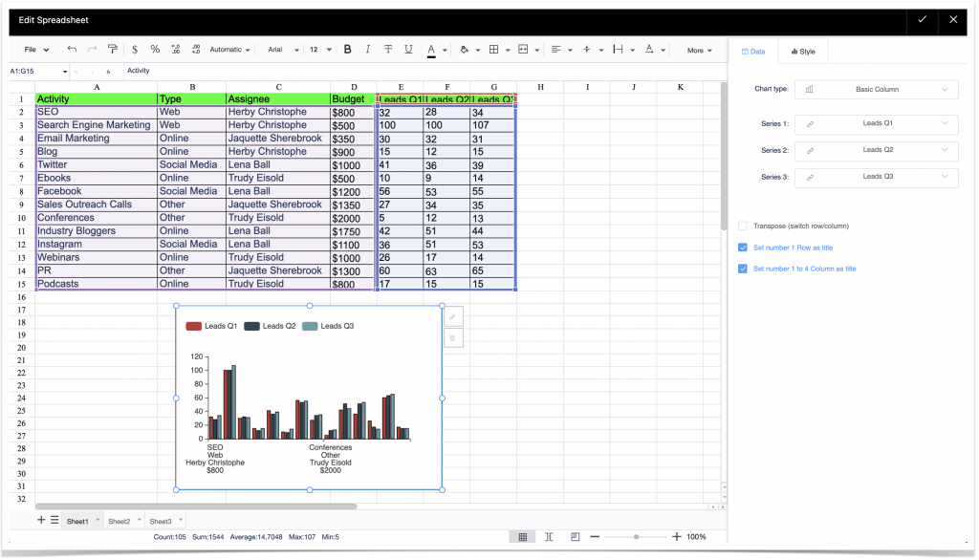Image resolution: width=979 pixels, height=560 pixels.
Task: Apply bold formatting to the selection
Action: 347,49
